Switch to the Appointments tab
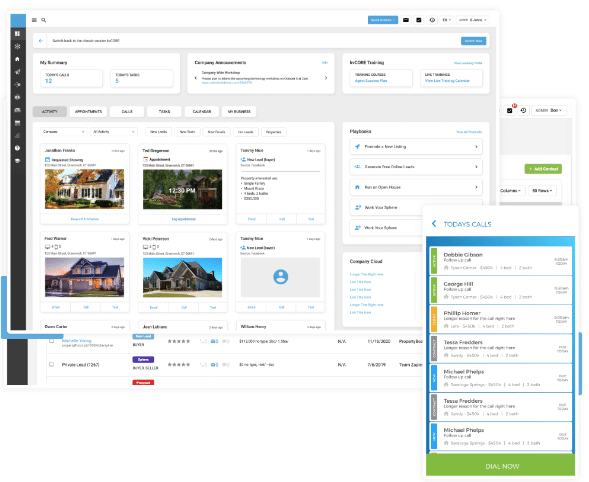This screenshot has width=589, height=482. click(88, 112)
